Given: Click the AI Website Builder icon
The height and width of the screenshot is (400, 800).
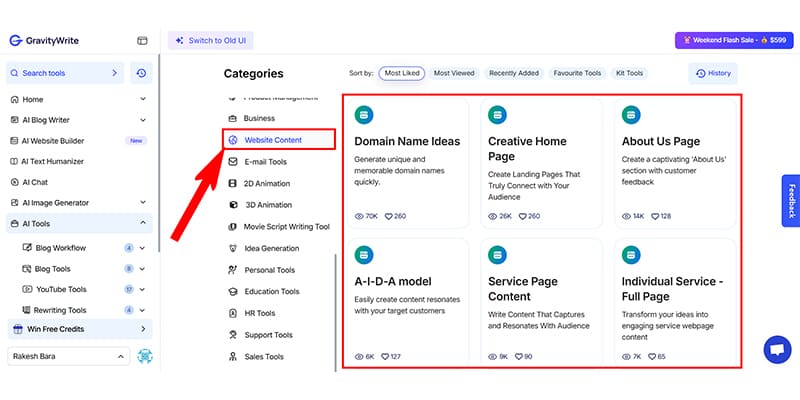Looking at the screenshot, I should click(14, 141).
